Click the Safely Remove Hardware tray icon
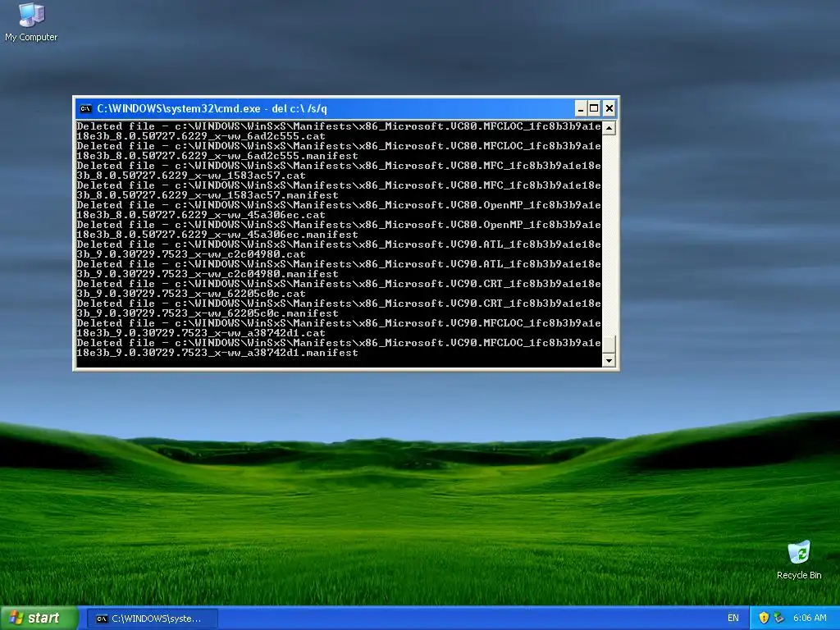 (779, 619)
